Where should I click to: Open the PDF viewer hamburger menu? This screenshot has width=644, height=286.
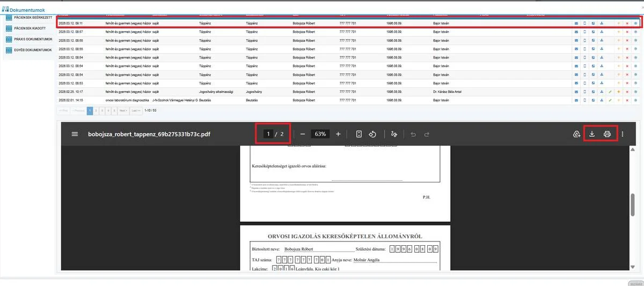tap(75, 134)
